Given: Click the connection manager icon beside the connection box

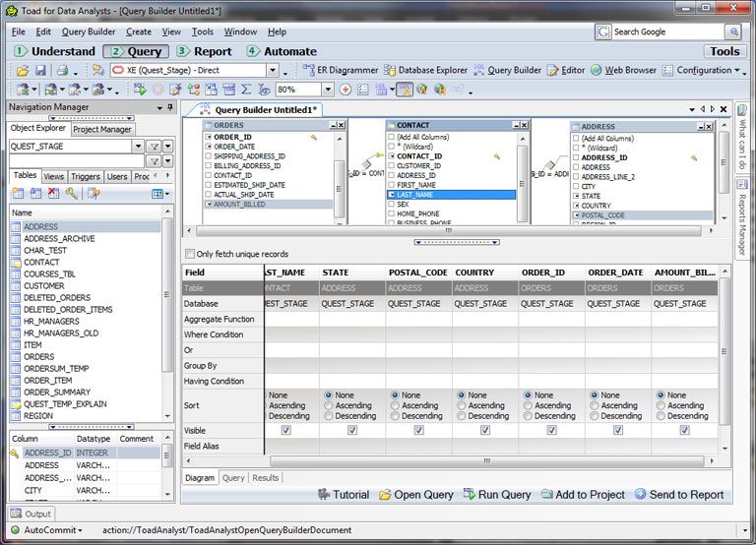Looking at the screenshot, I should [98, 71].
